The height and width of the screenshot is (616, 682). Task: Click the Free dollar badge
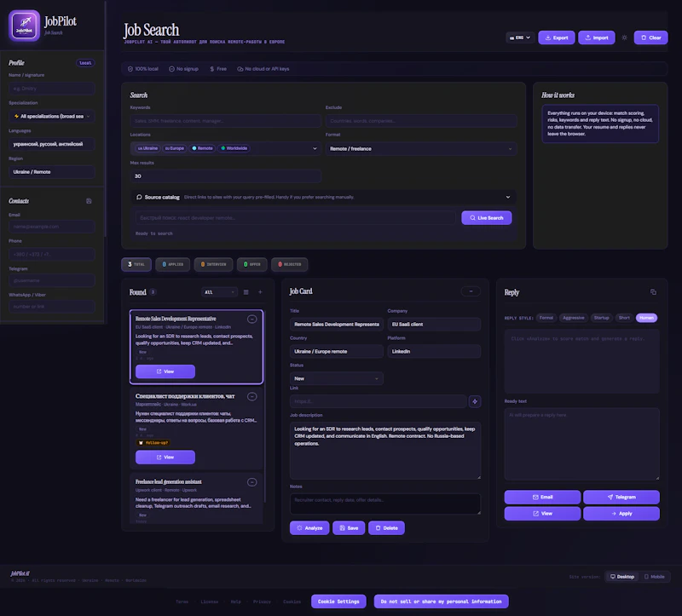pyautogui.click(x=218, y=69)
